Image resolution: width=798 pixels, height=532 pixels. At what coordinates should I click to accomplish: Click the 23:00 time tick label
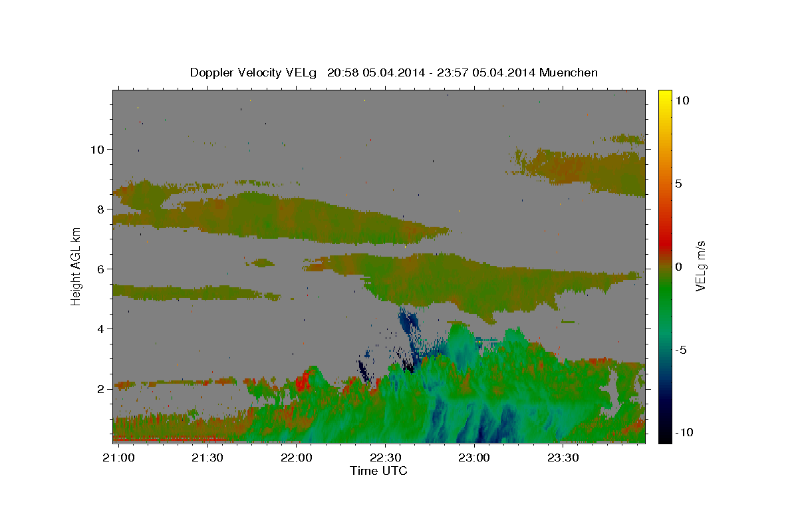(474, 458)
